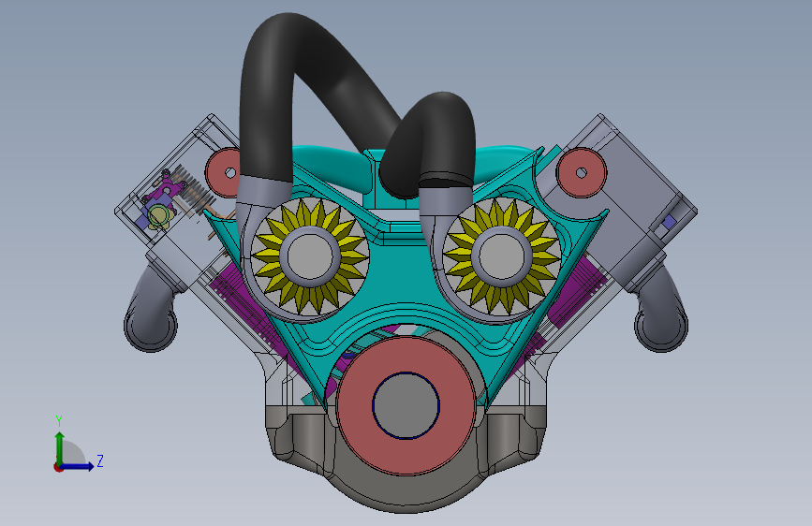Click the green Y axis of the orientation triad
Image resolution: width=812 pixels, height=526 pixels.
pyautogui.click(x=59, y=447)
